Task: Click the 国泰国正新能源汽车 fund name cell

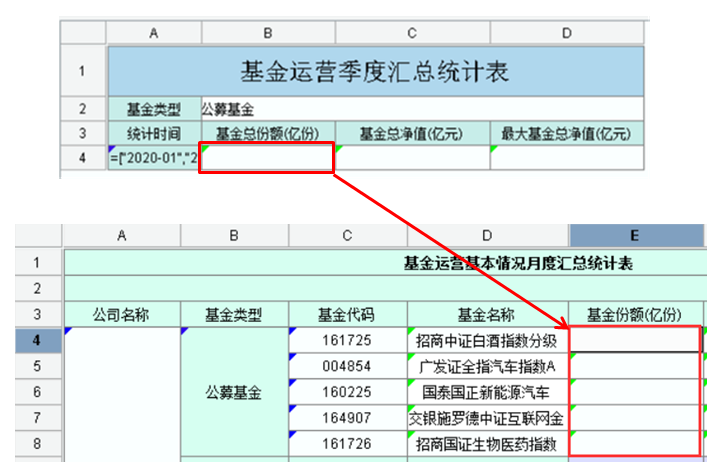Action: pos(488,392)
